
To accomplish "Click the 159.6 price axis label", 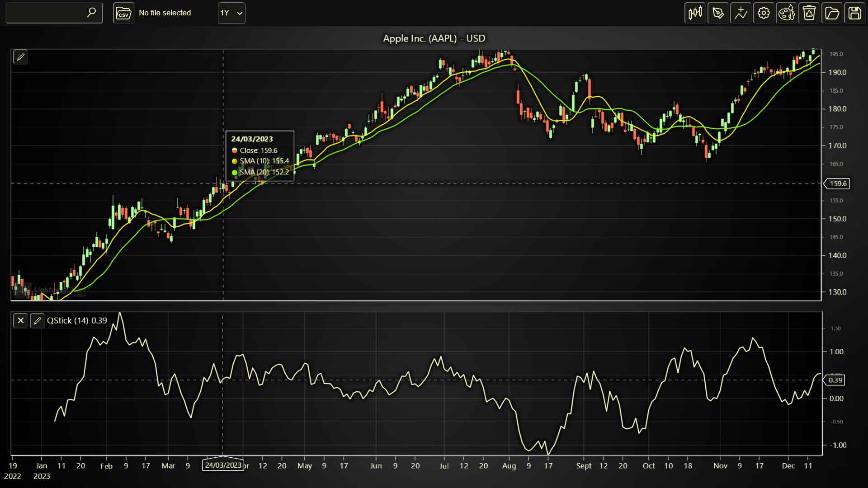I will click(x=837, y=184).
